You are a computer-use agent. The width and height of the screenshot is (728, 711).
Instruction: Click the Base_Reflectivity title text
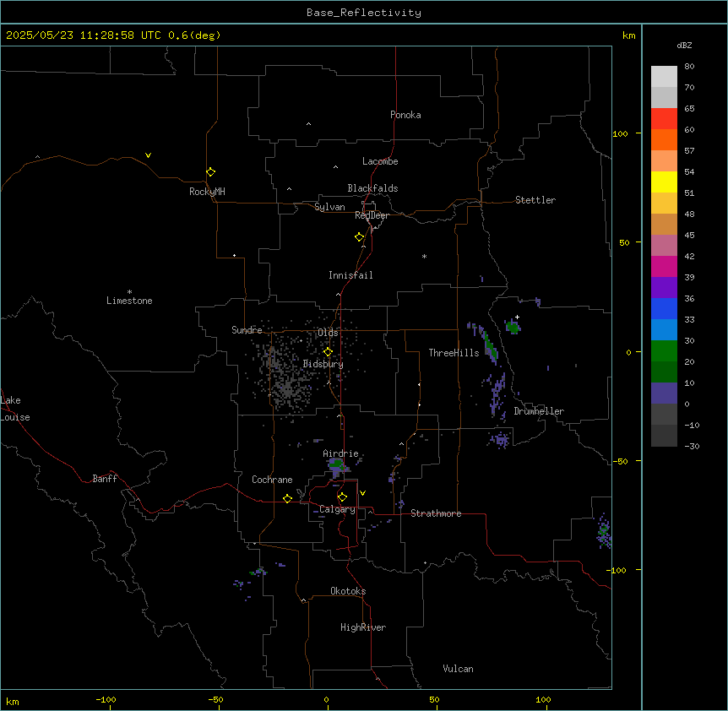point(364,13)
